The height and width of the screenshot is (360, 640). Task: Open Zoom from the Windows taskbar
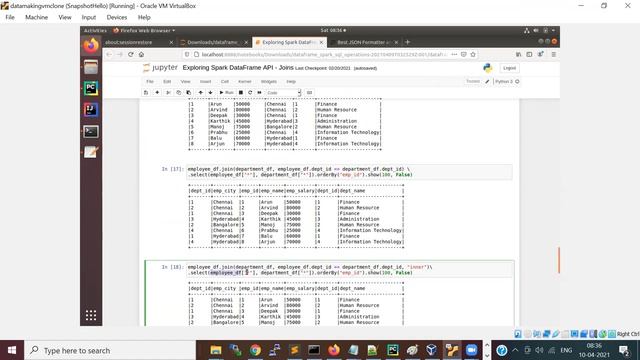coord(471,350)
